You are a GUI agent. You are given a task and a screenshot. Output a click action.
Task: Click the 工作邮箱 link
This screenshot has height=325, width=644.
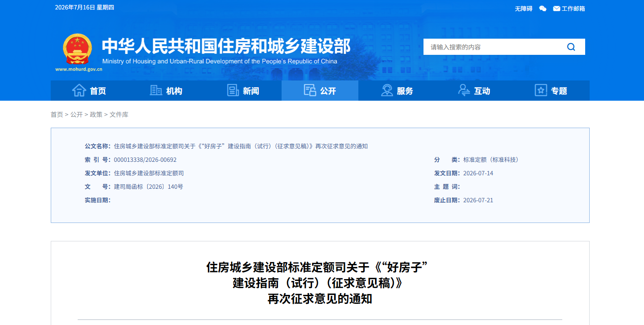pyautogui.click(x=573, y=9)
